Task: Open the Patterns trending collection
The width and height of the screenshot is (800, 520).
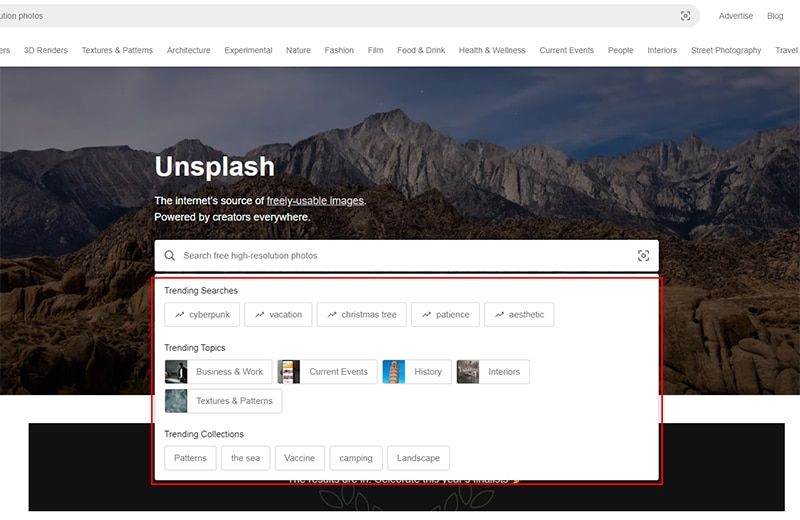Action: [190, 458]
